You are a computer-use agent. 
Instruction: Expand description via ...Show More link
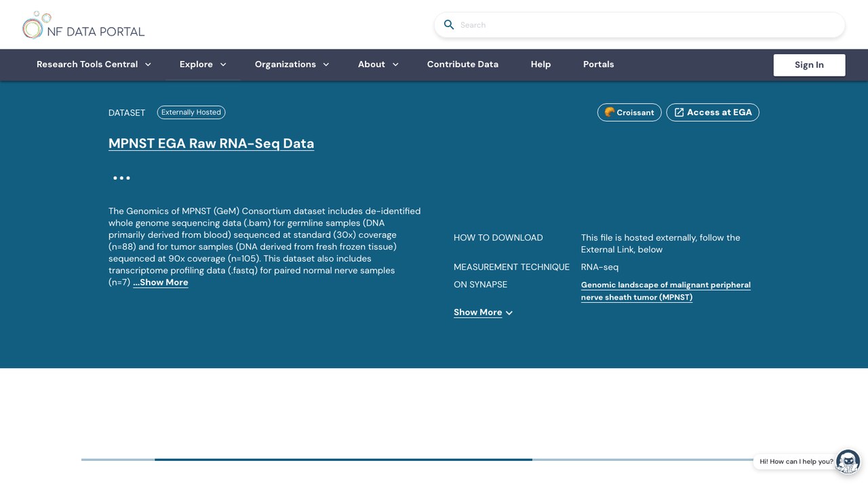click(x=161, y=283)
